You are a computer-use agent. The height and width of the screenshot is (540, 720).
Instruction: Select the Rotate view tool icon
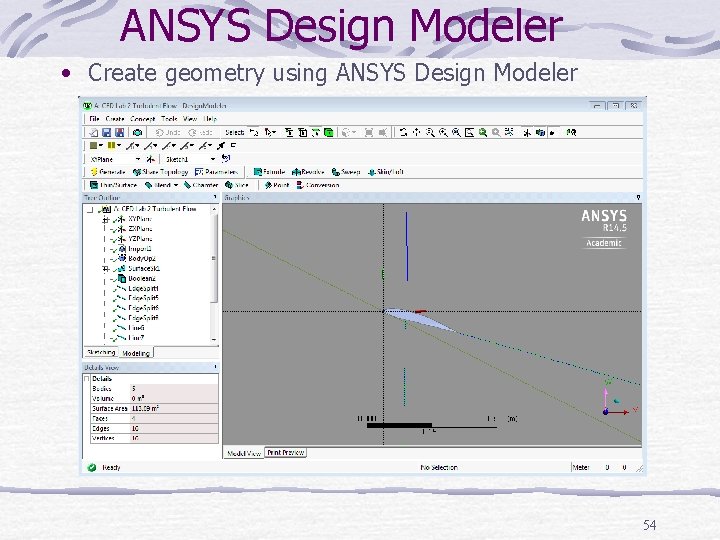point(403,133)
